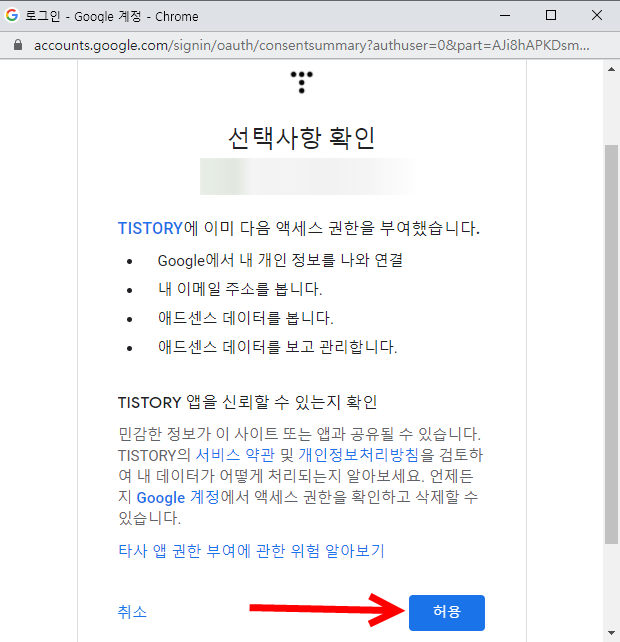Click the 선택사항 확인 heading text

pos(301,138)
